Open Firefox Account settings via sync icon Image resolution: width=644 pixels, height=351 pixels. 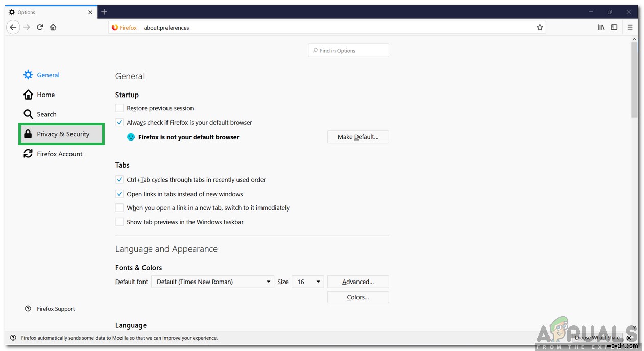(x=28, y=153)
